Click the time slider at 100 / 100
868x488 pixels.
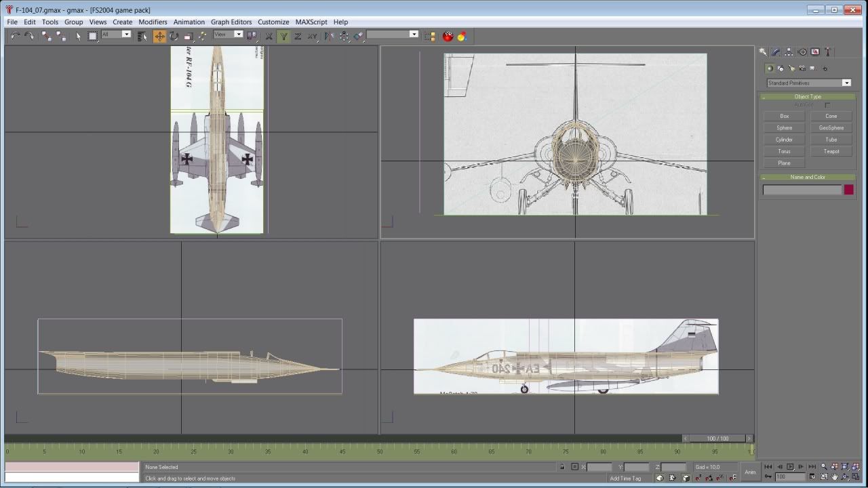point(717,439)
